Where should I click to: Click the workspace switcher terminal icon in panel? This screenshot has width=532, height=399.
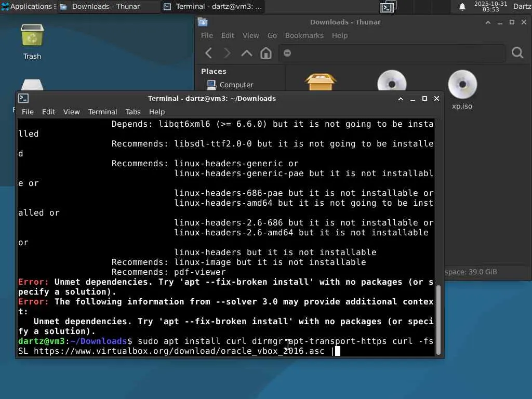click(x=388, y=7)
